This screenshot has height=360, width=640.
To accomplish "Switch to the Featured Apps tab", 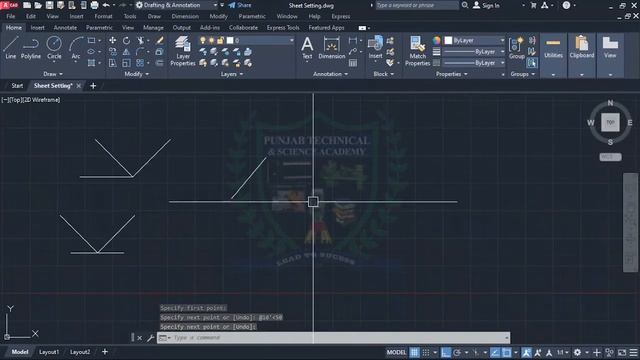I will tap(326, 28).
